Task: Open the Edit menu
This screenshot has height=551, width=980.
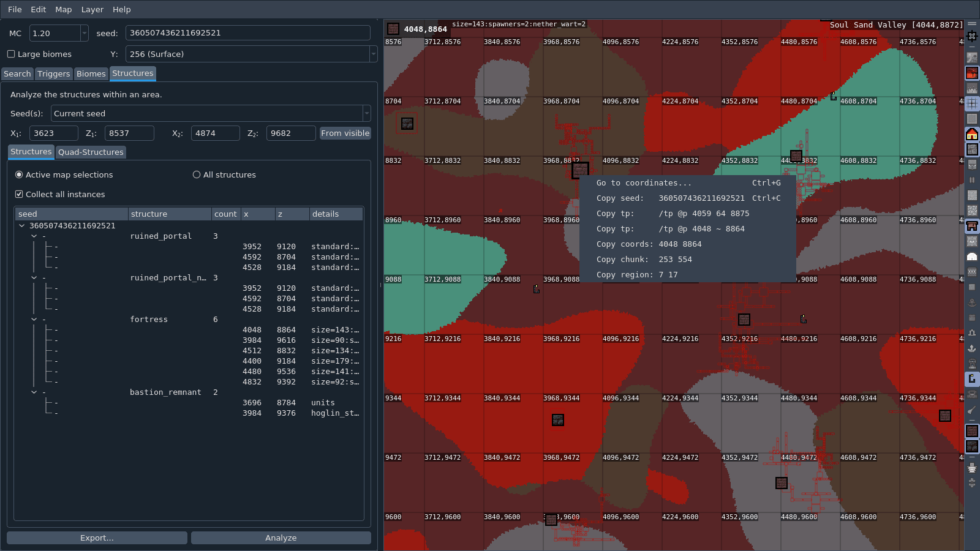Action: 39,9
